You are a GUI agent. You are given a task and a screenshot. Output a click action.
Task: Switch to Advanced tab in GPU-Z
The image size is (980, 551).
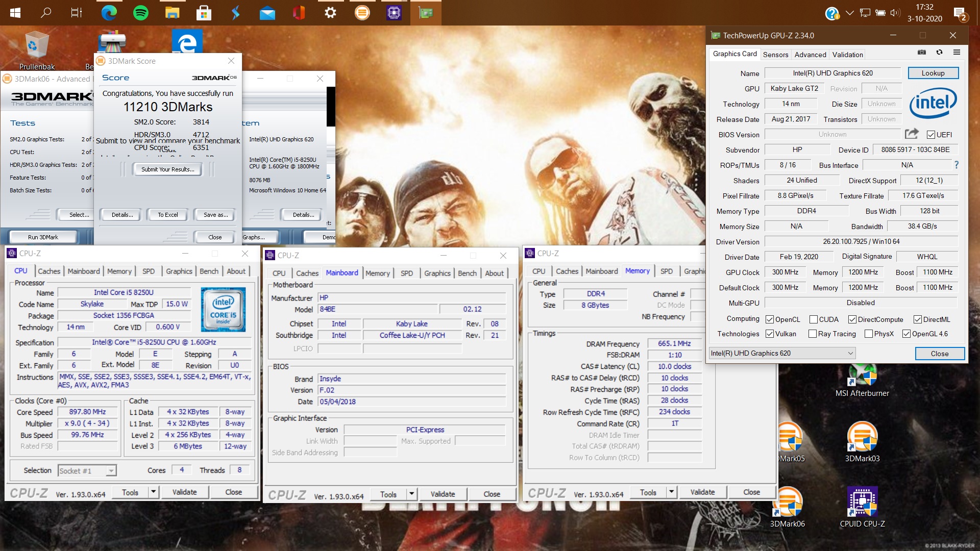pyautogui.click(x=810, y=55)
